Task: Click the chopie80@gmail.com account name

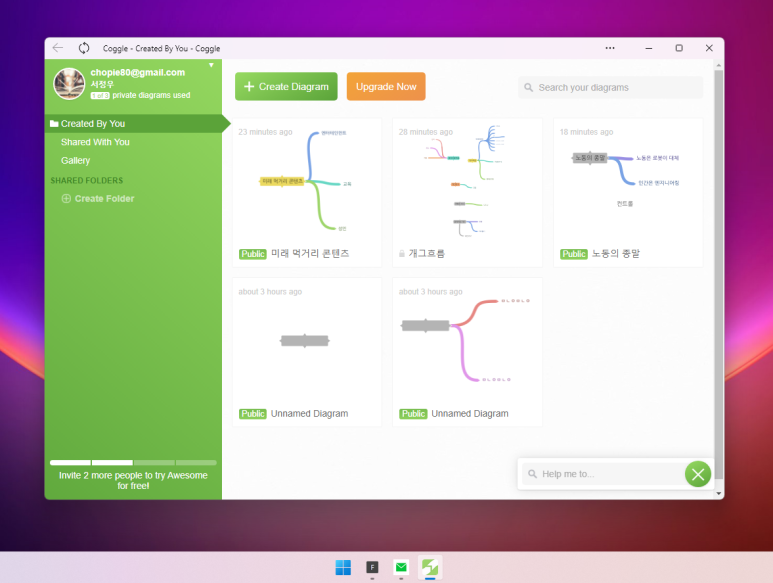Action: (138, 72)
